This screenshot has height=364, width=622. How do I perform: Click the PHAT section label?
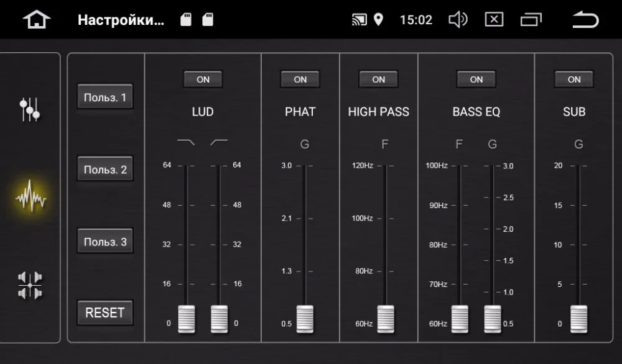(300, 112)
